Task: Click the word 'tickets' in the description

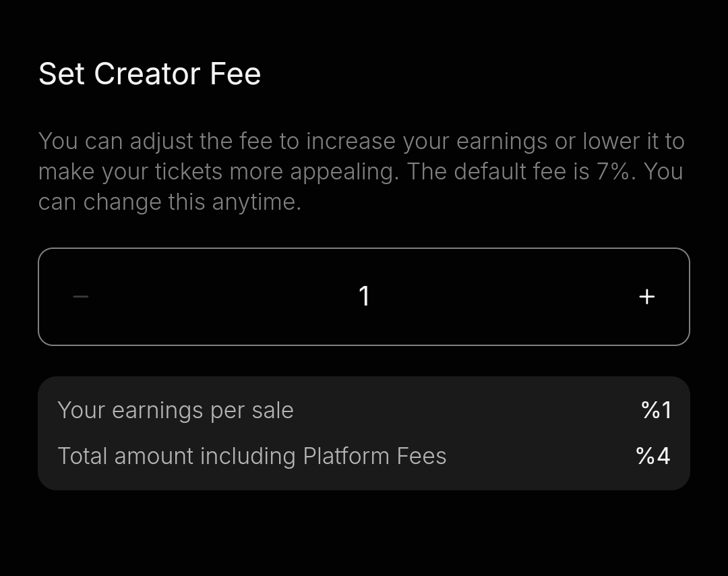Action: [188, 172]
